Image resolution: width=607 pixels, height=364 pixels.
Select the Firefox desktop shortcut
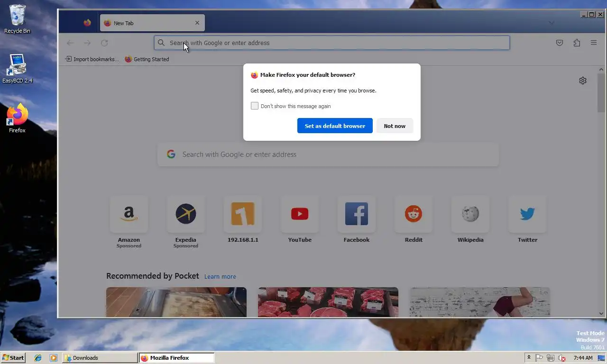(17, 118)
